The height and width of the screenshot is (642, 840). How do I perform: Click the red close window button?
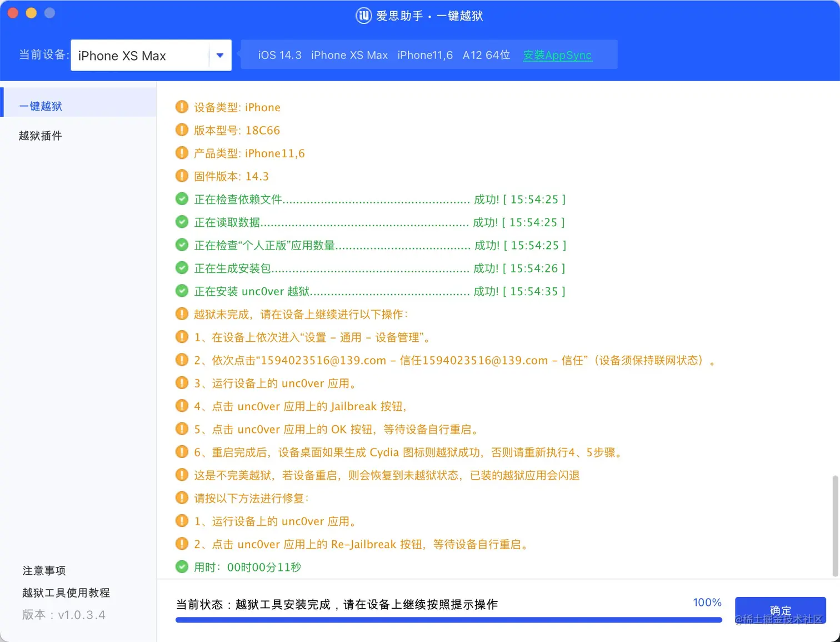(x=13, y=13)
